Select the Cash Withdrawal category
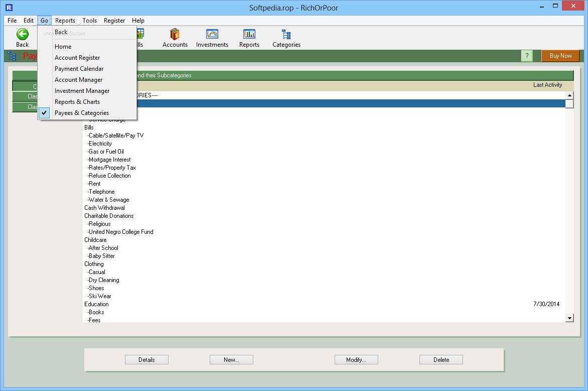The width and height of the screenshot is (588, 391). (104, 208)
